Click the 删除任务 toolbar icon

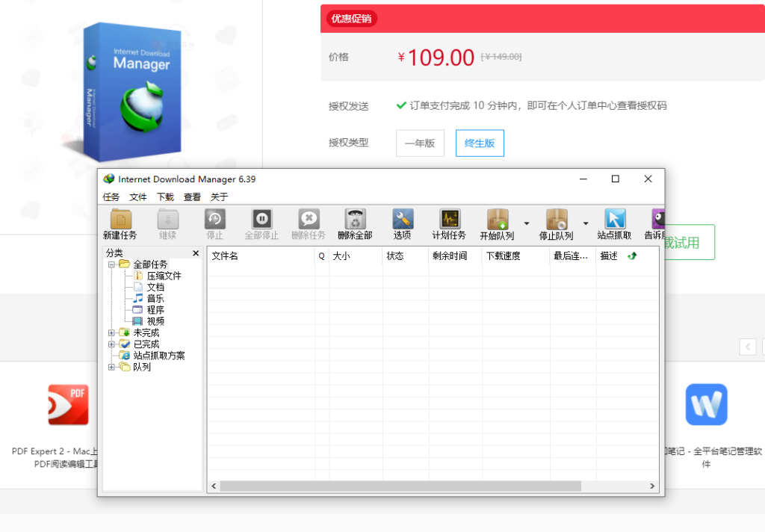click(309, 219)
